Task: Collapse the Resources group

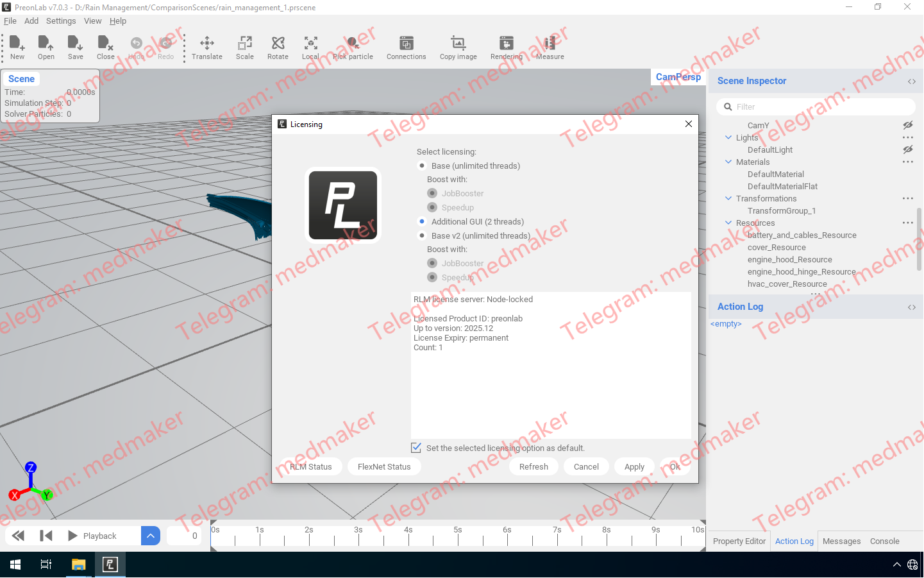Action: 728,223
